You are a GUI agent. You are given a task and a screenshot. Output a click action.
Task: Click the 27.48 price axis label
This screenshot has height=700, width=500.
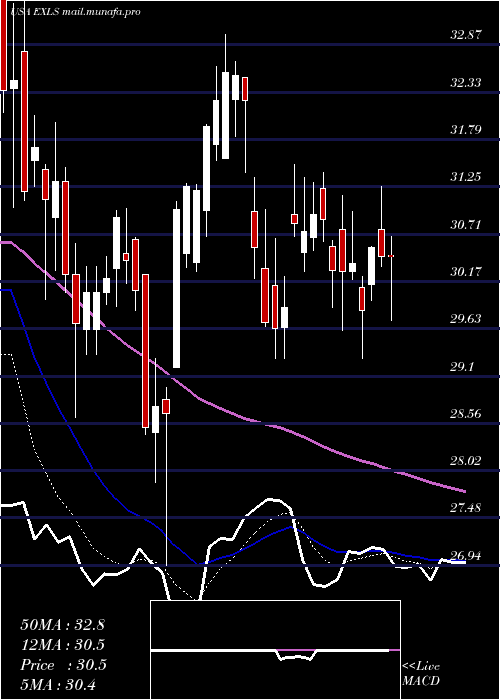click(x=466, y=508)
